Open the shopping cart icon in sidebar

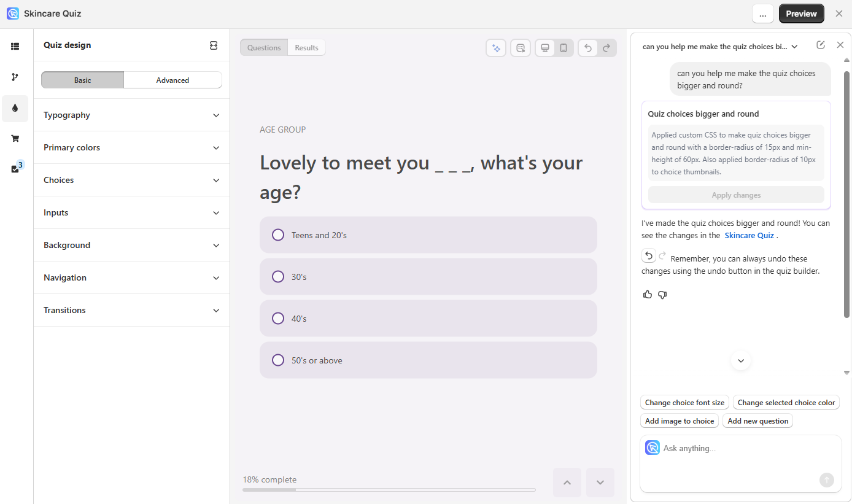tap(15, 139)
